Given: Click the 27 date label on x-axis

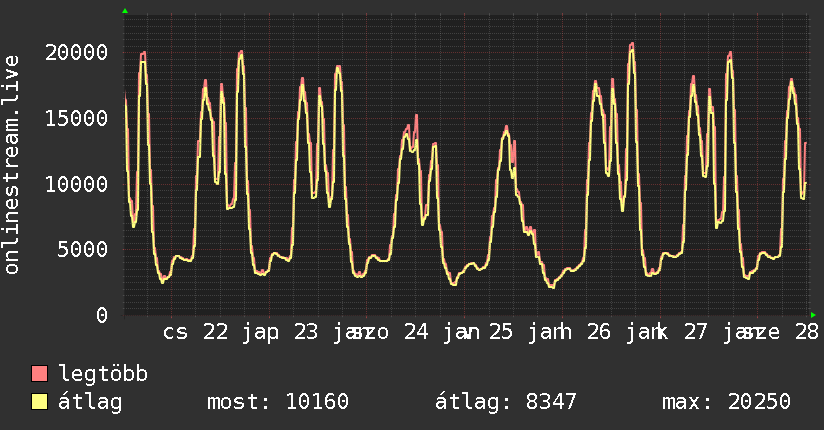Looking at the screenshot, I should point(696,332).
